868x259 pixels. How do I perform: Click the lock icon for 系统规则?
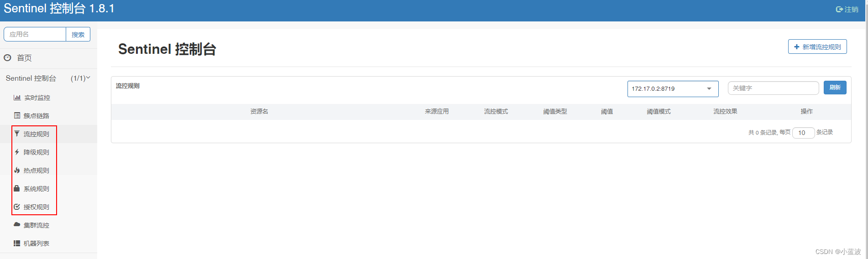(x=17, y=188)
